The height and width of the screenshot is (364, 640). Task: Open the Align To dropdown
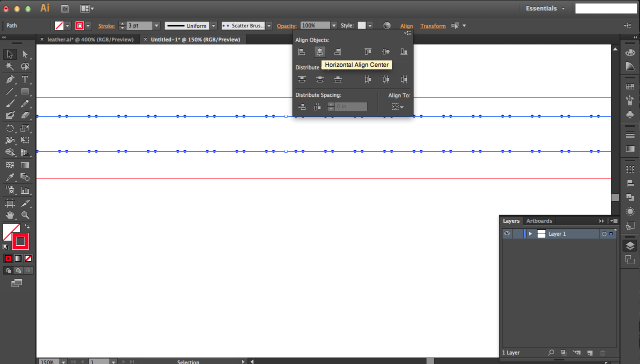click(x=397, y=106)
